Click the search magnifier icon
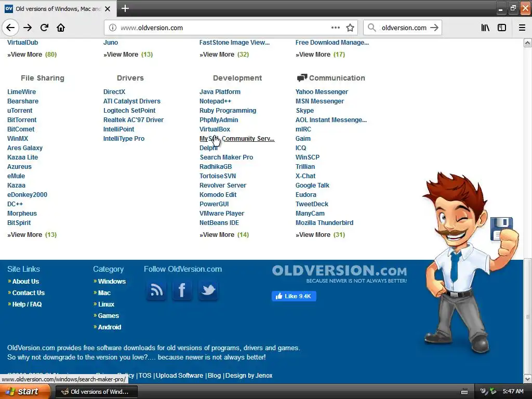The image size is (532, 399). [372, 28]
